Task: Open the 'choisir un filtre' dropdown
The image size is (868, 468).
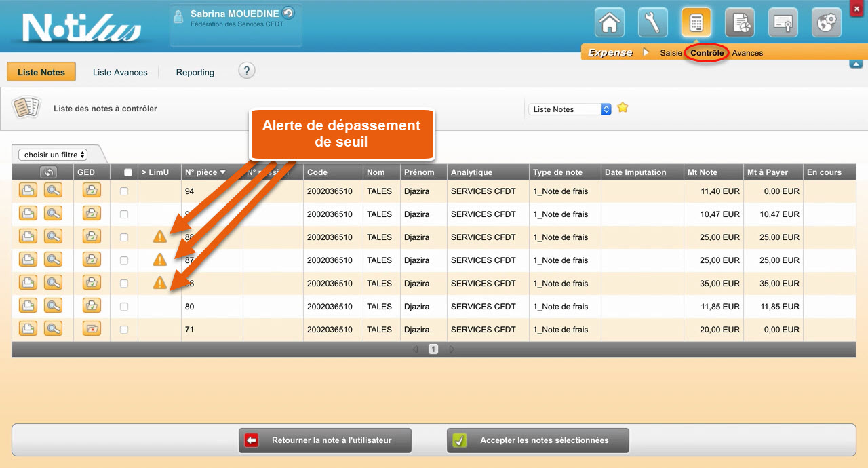Action: click(53, 155)
